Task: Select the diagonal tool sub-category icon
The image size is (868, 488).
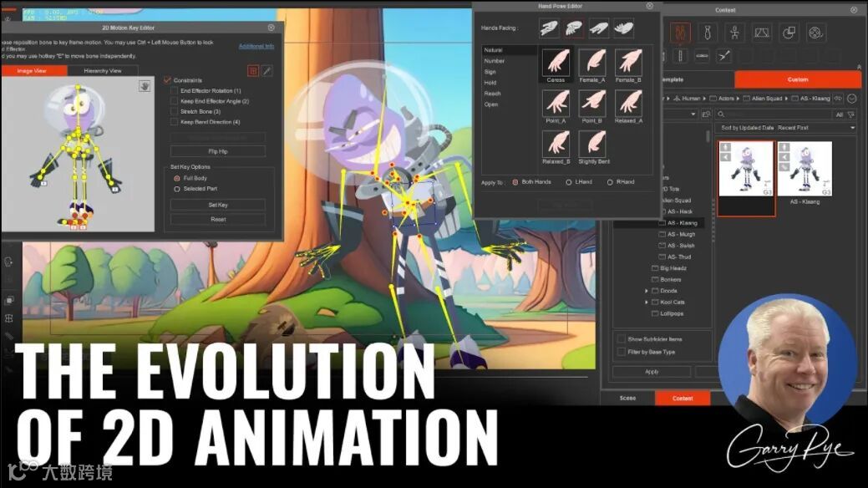Action: tap(723, 56)
